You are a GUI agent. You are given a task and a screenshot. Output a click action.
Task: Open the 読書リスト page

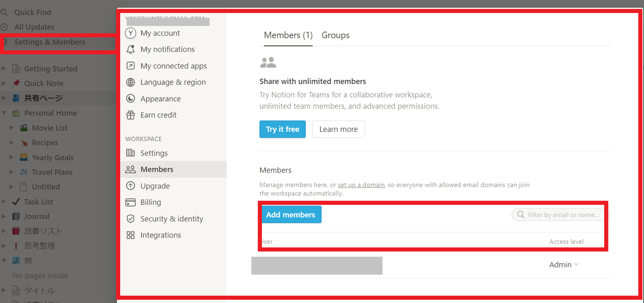coord(43,231)
